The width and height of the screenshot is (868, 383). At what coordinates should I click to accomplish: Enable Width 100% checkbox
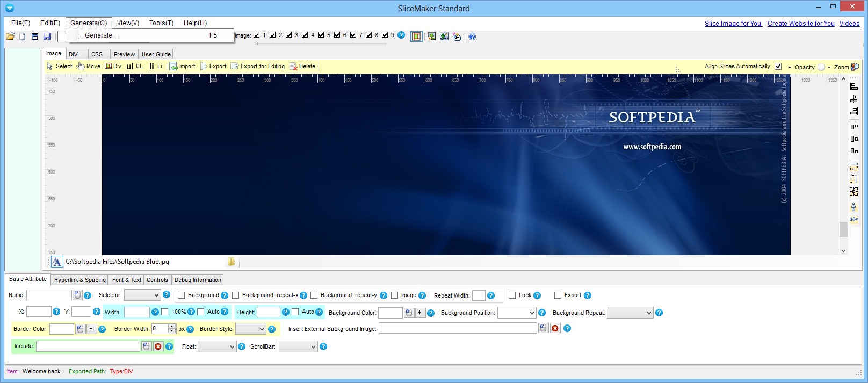pyautogui.click(x=165, y=312)
